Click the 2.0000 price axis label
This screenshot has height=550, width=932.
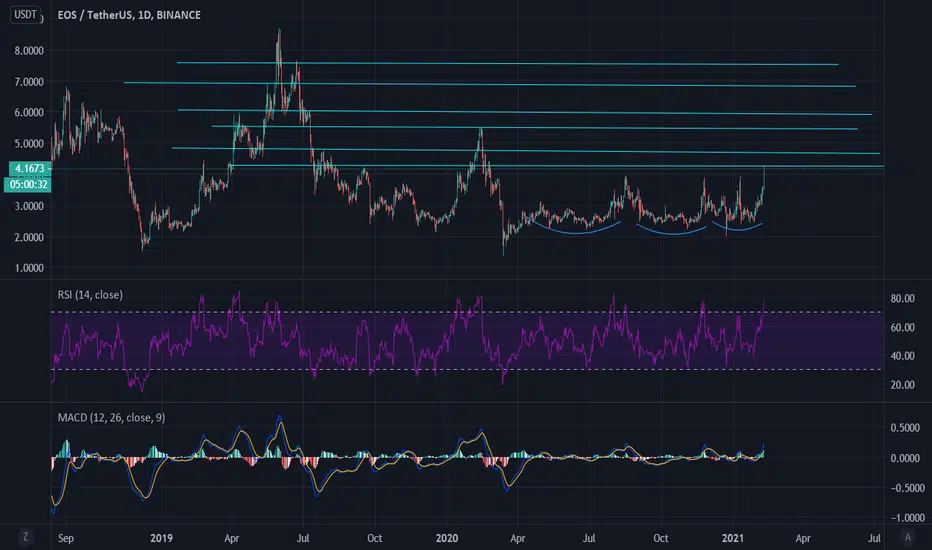point(29,237)
